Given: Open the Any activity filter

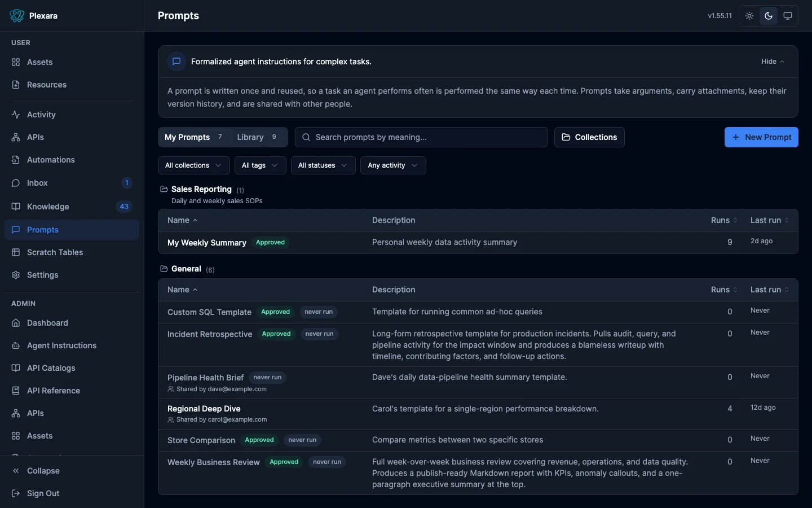Looking at the screenshot, I should point(393,165).
